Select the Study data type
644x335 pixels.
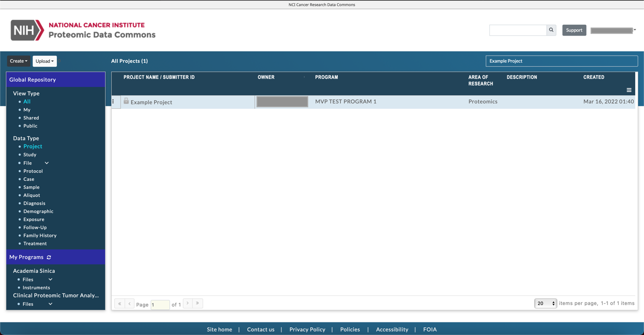(30, 155)
